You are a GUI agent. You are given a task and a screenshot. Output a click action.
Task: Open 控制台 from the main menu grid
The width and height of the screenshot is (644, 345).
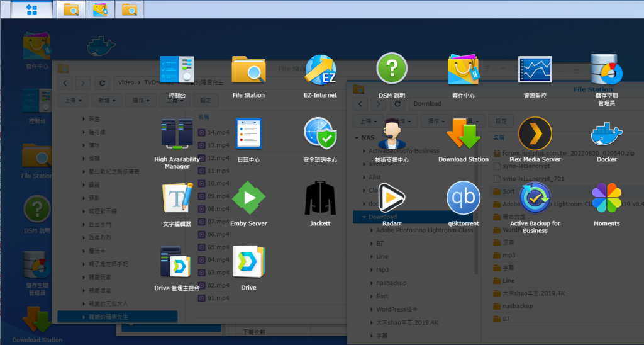tap(177, 69)
